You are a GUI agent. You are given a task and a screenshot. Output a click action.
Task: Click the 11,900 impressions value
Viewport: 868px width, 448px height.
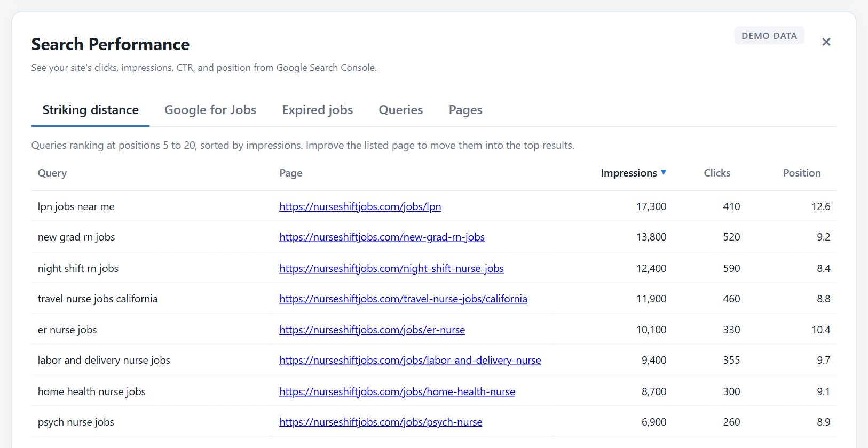click(x=651, y=299)
